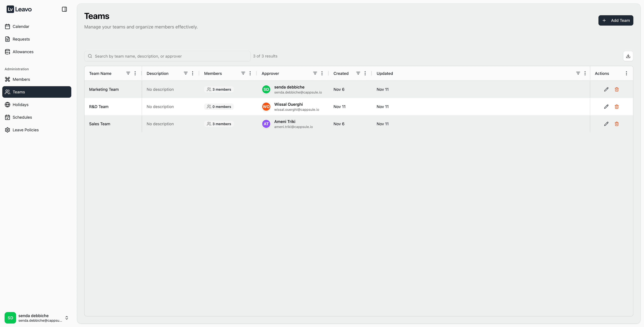Click senda debbiche approver avatar
This screenshot has height=327, width=644.
click(x=266, y=90)
